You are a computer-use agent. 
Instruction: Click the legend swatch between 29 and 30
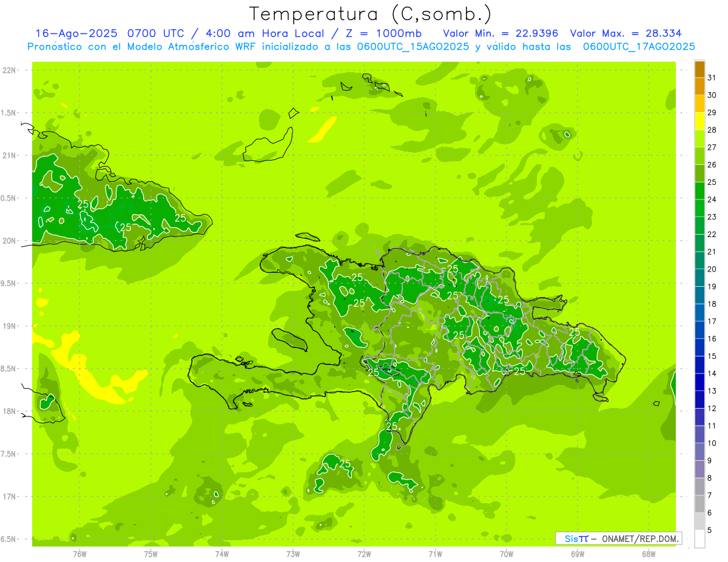(699, 104)
